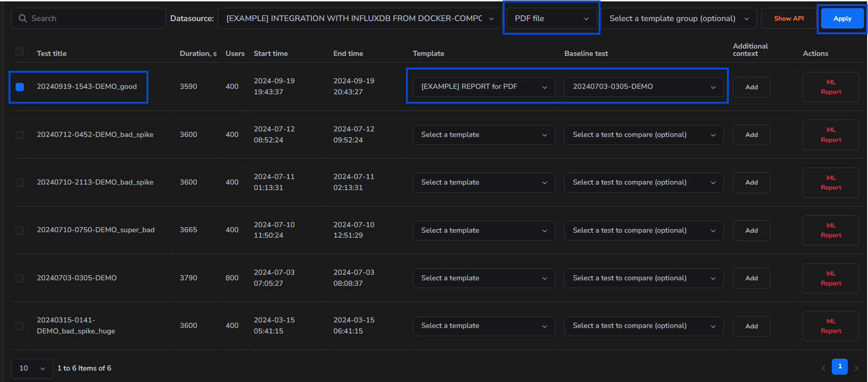Check the 20240710-0750-DEMO_super_bad test checkbox
This screenshot has width=868, height=382.
point(20,230)
